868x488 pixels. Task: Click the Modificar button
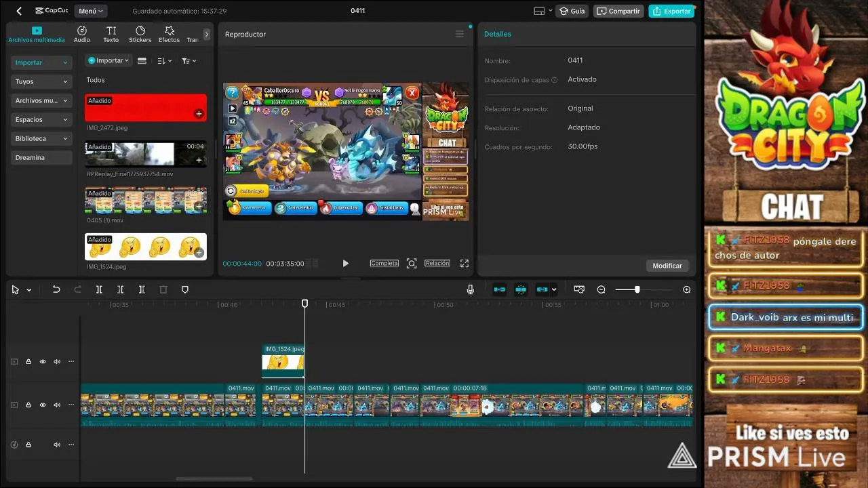[667, 266]
